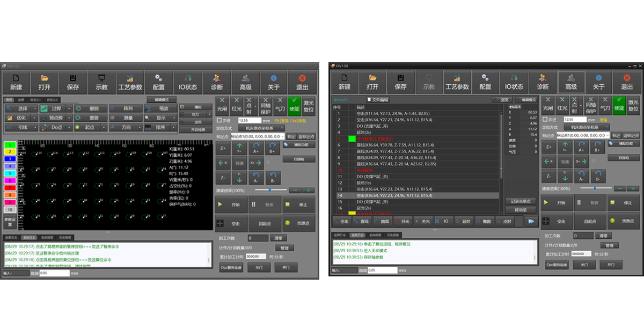Click 移动至 button in the right window

pyautogui.click(x=521, y=210)
